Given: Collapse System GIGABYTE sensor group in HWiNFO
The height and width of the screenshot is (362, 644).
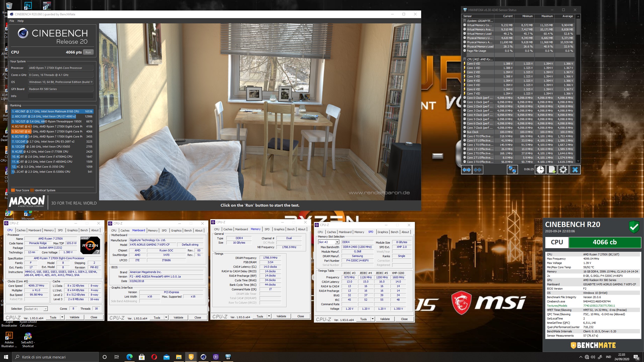Looking at the screenshot, I should 465,21.
